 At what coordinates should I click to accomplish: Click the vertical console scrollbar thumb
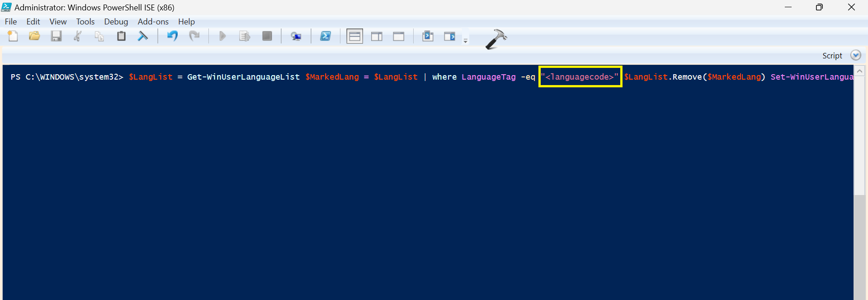click(x=859, y=136)
